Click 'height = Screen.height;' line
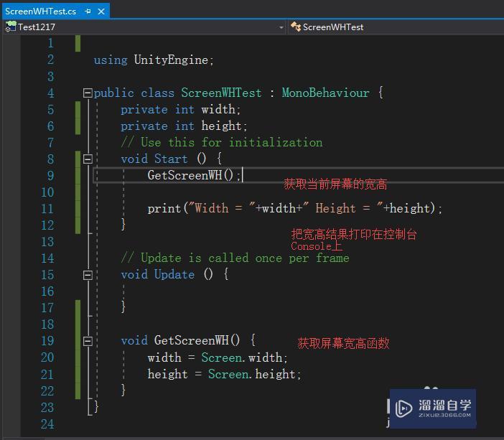The width and height of the screenshot is (504, 440). 224,374
